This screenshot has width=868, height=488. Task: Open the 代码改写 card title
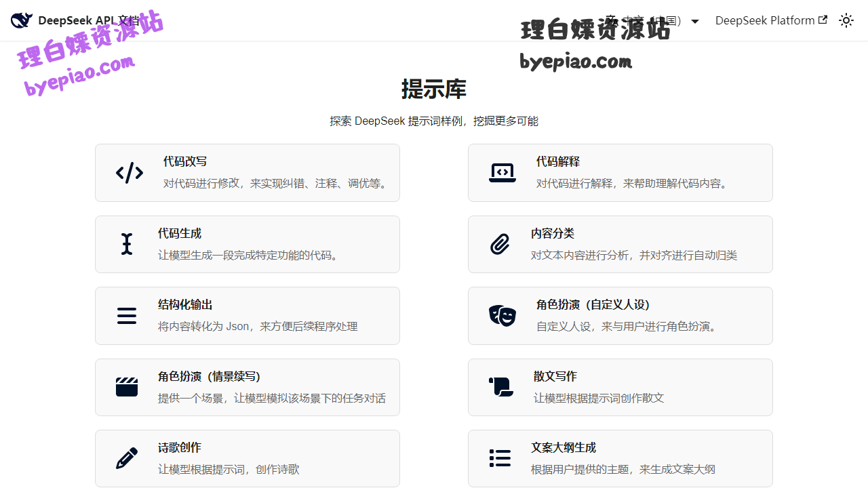pos(185,161)
